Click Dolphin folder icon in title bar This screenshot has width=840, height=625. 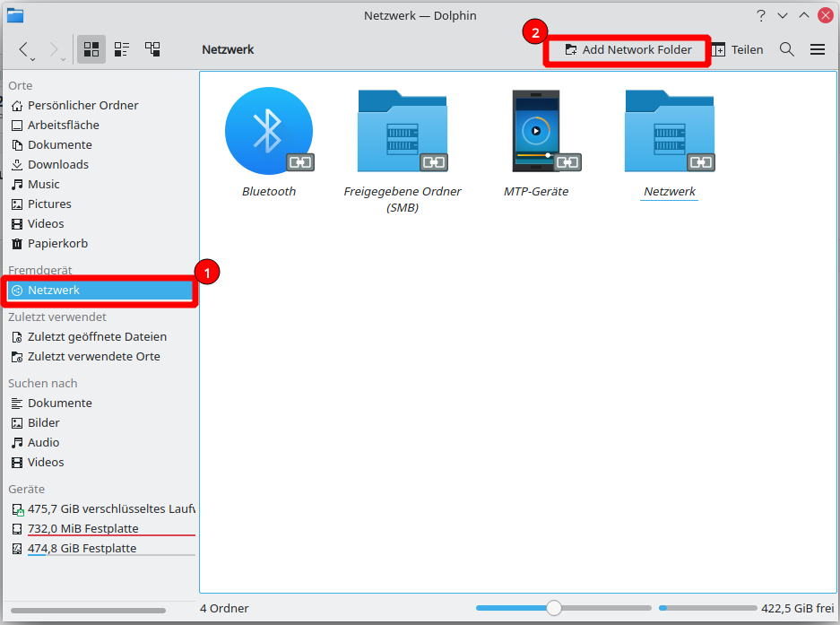coord(15,15)
